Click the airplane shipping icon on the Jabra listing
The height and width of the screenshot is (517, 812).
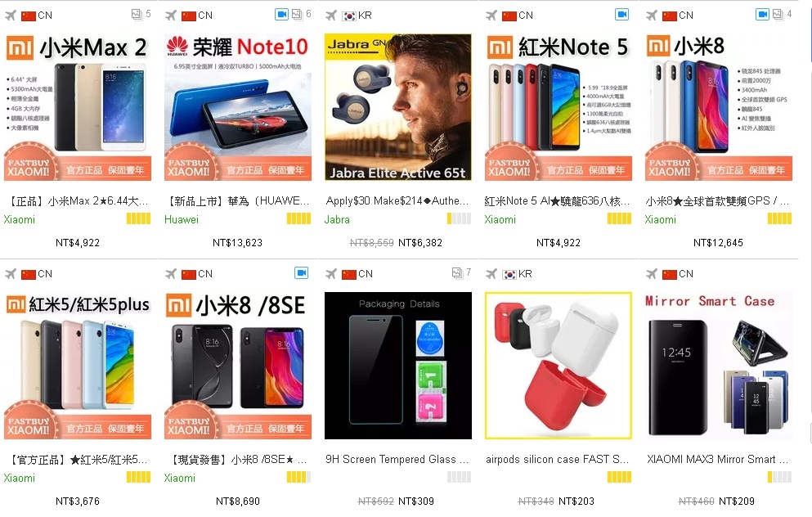[x=331, y=16]
